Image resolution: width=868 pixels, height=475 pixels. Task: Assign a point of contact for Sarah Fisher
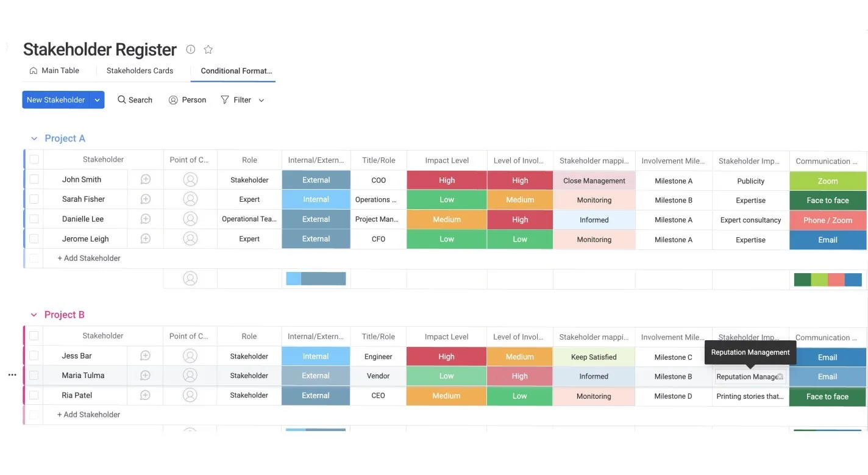pos(190,199)
